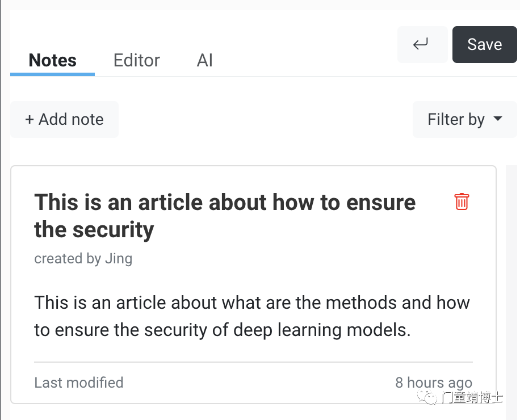The width and height of the screenshot is (520, 420).
Task: Click the watermark text next to the WeChat logo
Action: [x=472, y=397]
